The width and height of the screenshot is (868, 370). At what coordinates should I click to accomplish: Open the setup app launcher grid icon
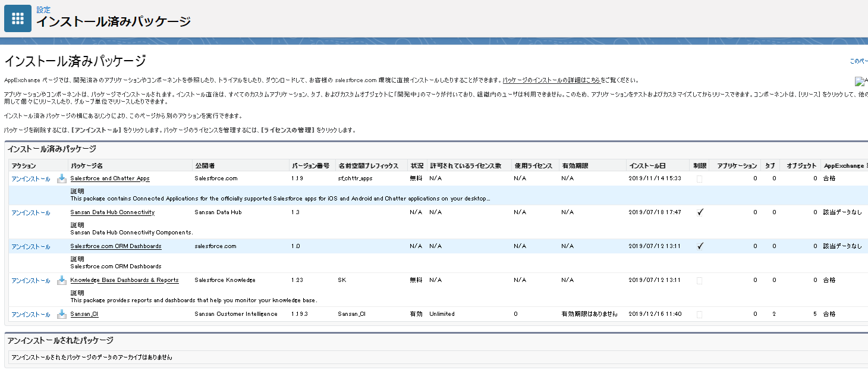[x=18, y=18]
